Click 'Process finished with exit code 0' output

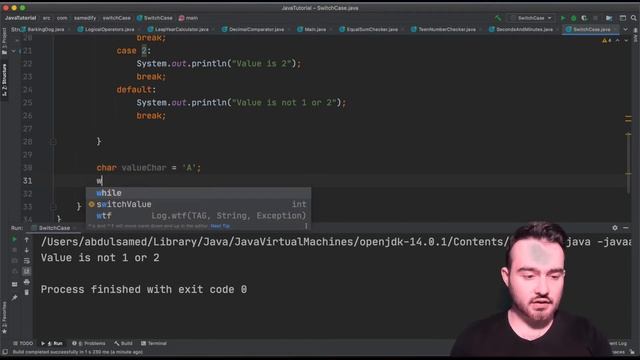144,289
